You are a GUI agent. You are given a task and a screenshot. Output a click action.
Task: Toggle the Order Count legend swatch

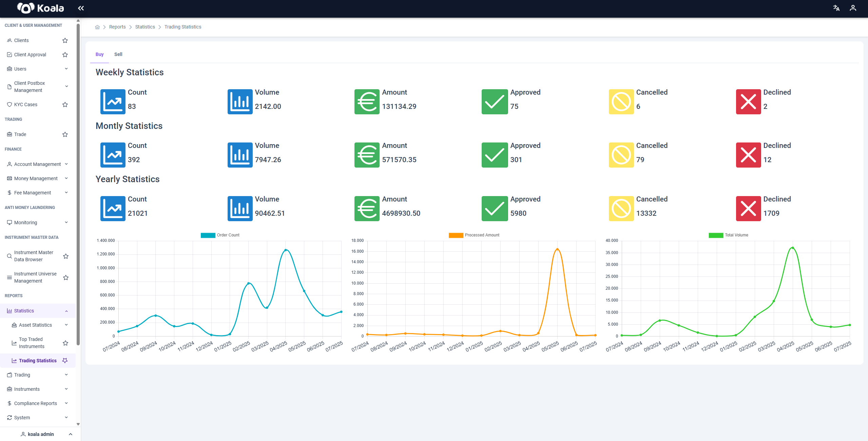(x=208, y=235)
